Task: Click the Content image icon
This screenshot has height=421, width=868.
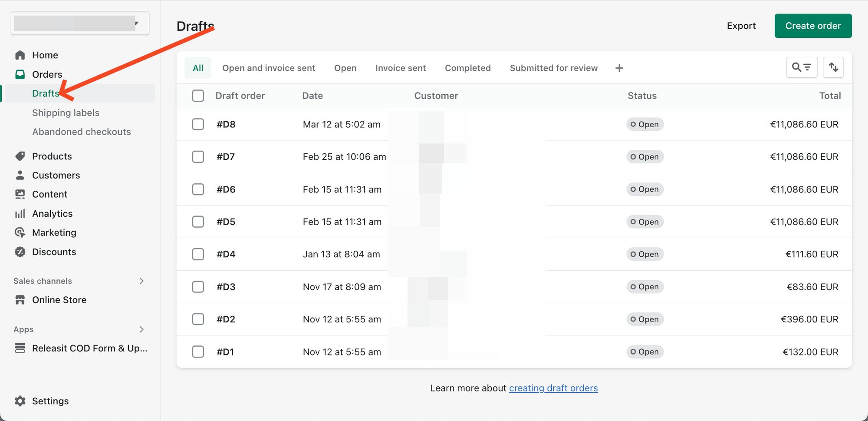Action: pos(20,194)
